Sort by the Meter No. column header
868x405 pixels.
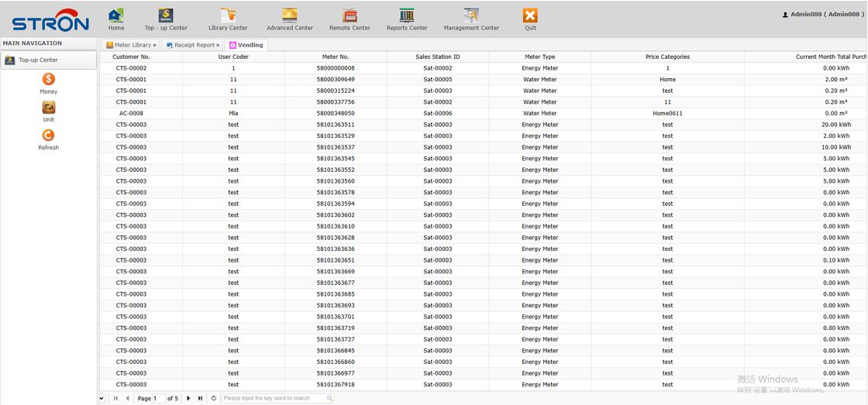336,57
